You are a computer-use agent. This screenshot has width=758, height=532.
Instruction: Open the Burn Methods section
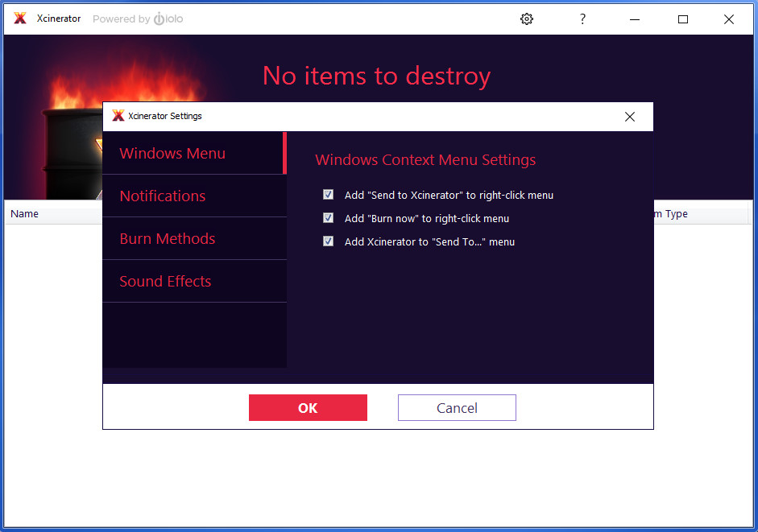click(x=168, y=238)
